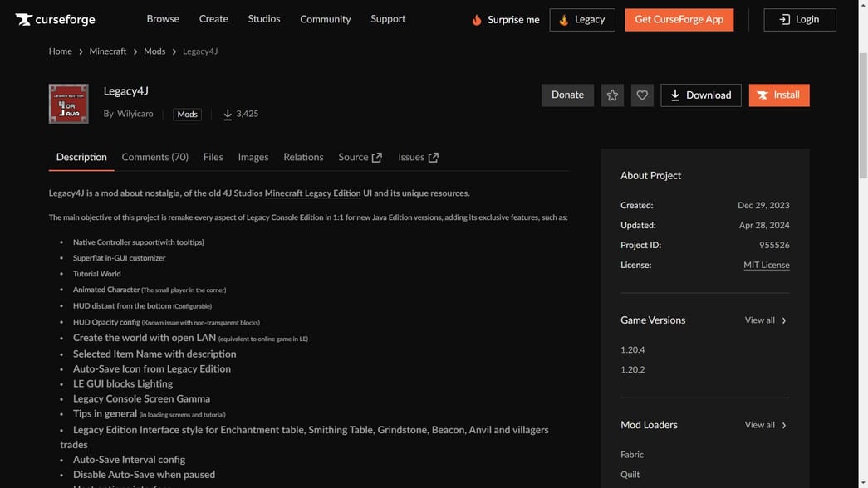Screen dimensions: 868x488
Task: Open the Community menu
Action: [325, 18]
